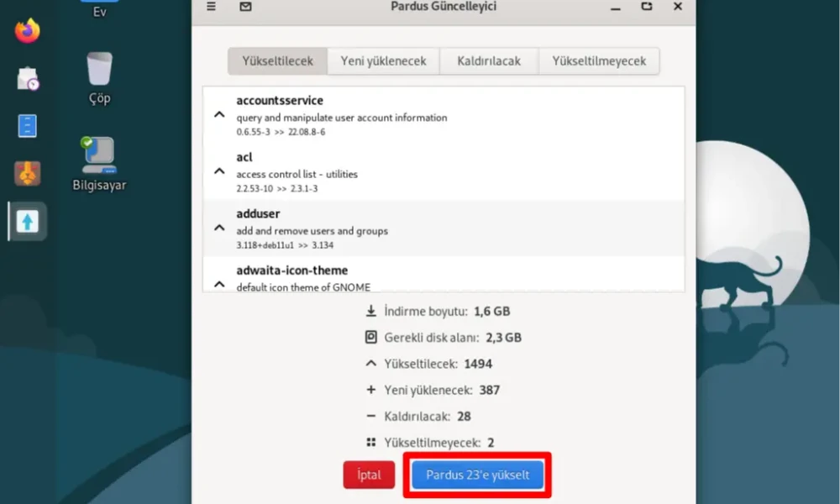The height and width of the screenshot is (504, 840).
Task: Click version text 0.6.55-3 >> 22.08.8-6
Action: [281, 132]
